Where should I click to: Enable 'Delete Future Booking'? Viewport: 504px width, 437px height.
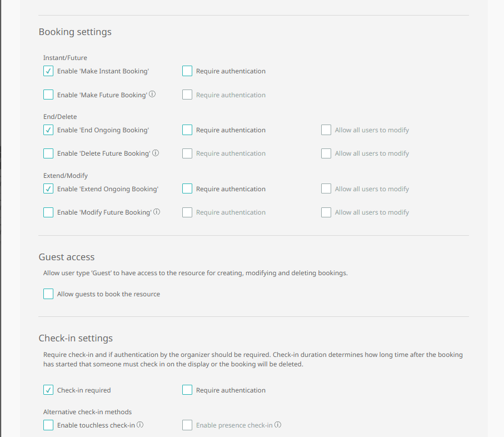coord(48,153)
